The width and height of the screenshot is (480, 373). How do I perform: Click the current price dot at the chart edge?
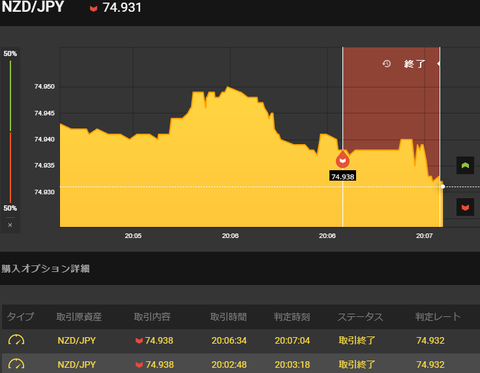(x=443, y=187)
